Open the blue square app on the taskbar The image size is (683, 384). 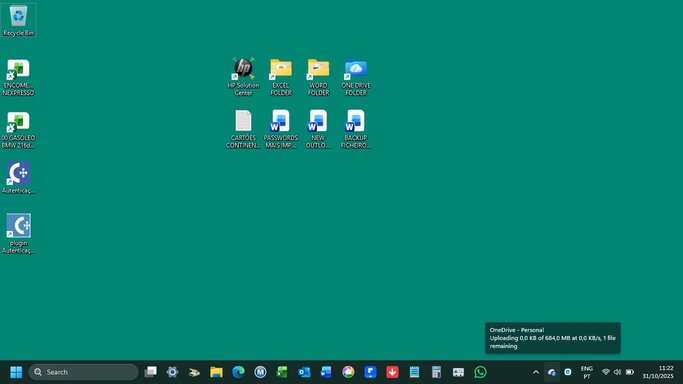tap(370, 372)
